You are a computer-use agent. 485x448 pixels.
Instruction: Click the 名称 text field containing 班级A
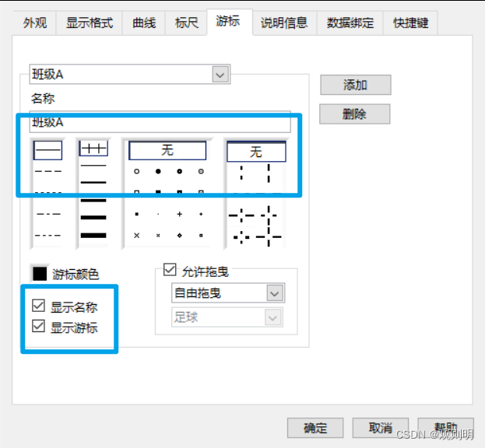coord(160,122)
